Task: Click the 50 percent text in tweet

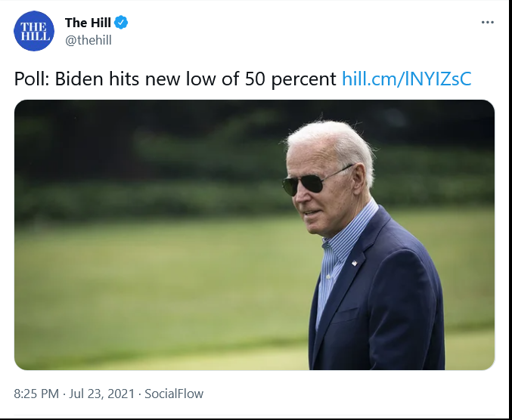Action: coord(290,79)
